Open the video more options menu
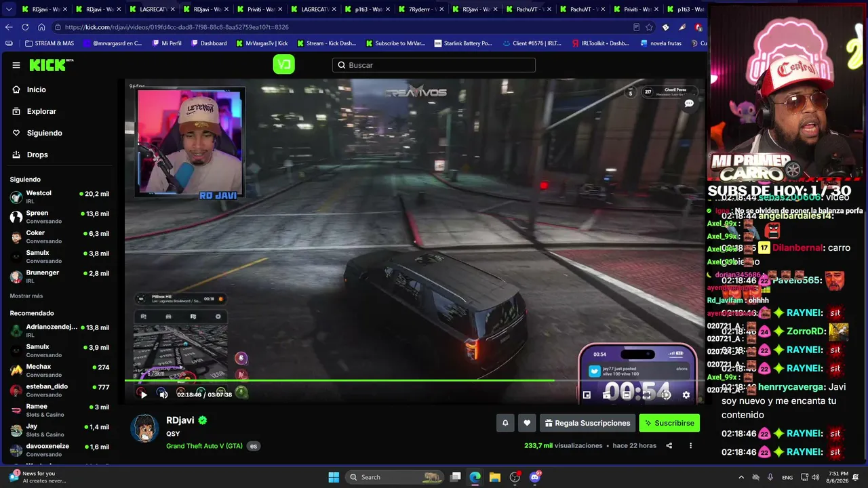Screen dimensions: 868x488 point(690,446)
